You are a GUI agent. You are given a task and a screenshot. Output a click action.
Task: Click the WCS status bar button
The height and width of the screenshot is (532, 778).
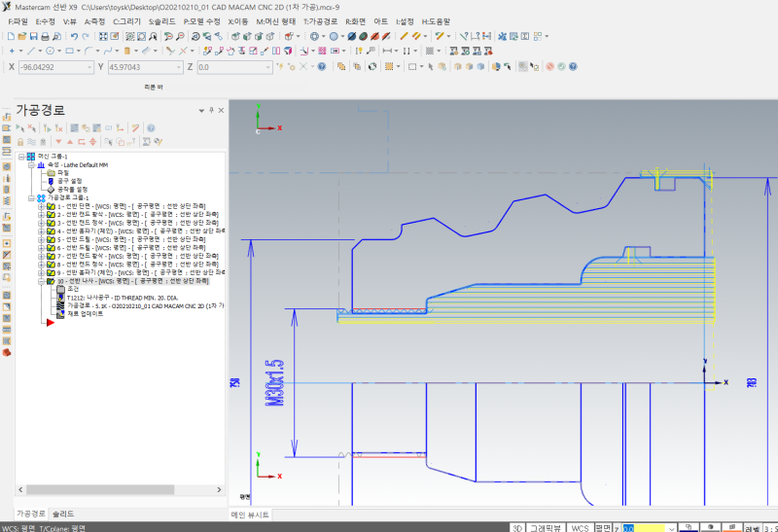point(580,527)
